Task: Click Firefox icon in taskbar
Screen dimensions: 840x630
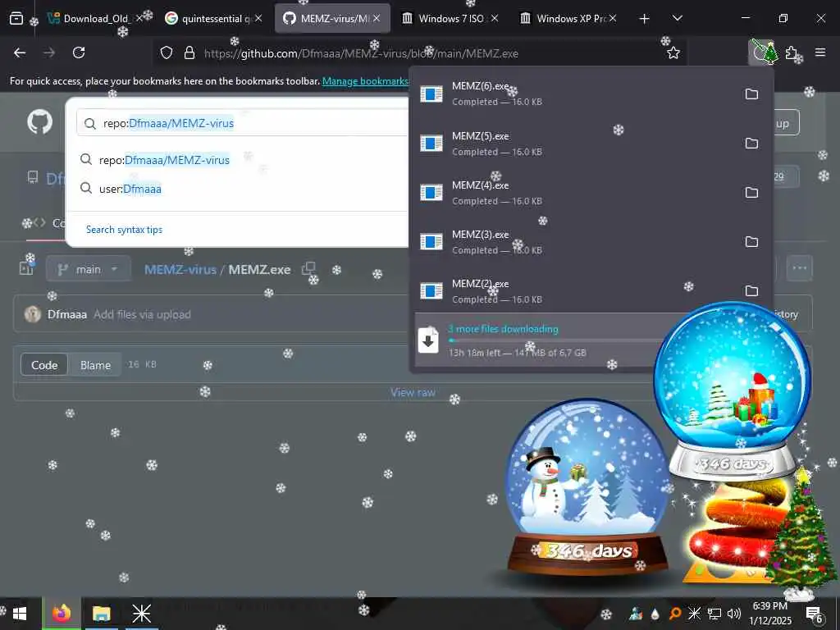Action: coord(61,614)
